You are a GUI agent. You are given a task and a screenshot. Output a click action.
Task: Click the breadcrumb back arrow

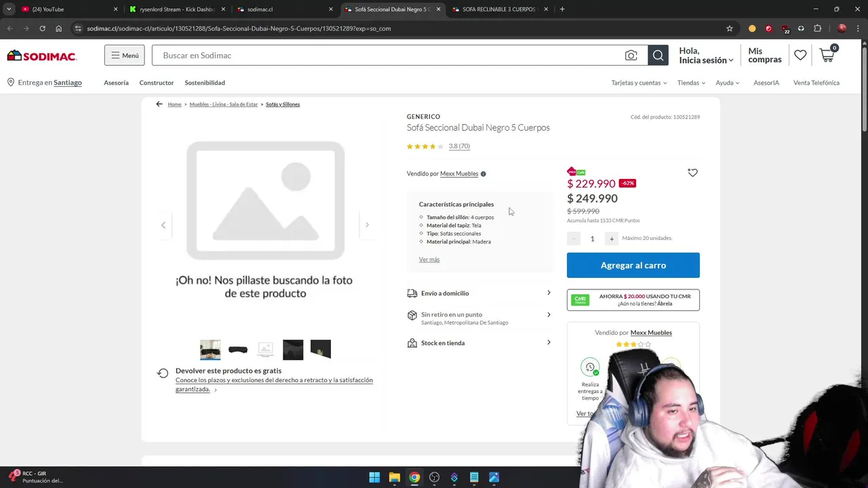(x=159, y=104)
